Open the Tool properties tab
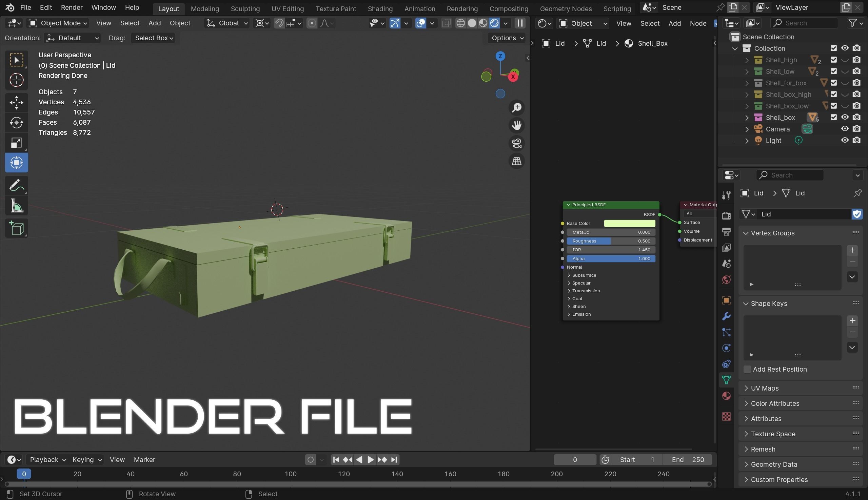Viewport: 868px width, 500px height. (726, 195)
